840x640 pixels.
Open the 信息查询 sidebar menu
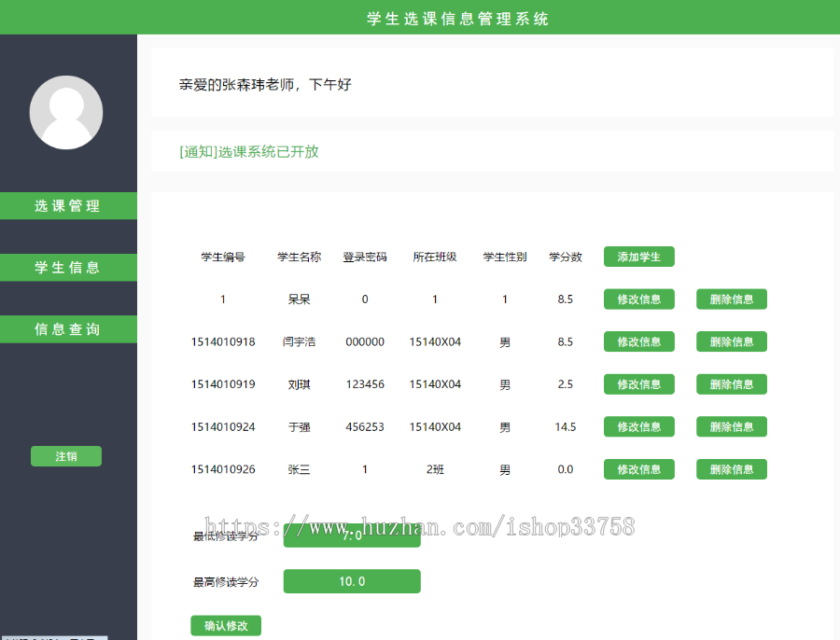[x=68, y=328]
